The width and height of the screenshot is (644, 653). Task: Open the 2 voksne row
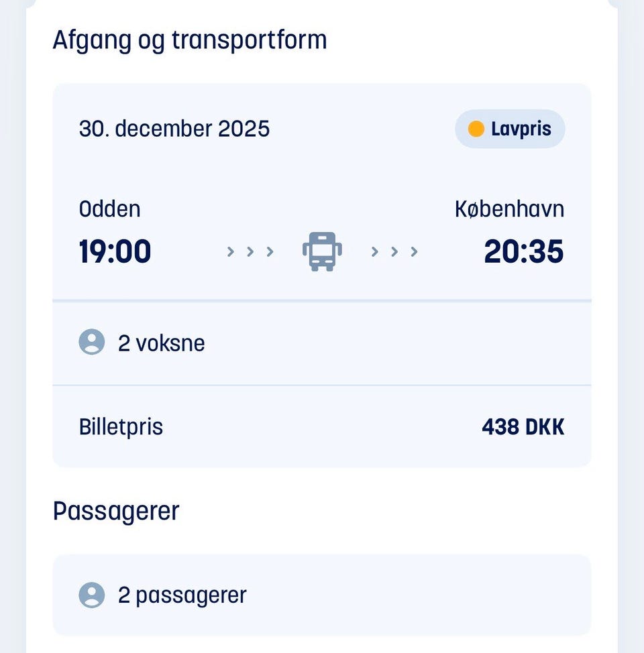pyautogui.click(x=322, y=343)
